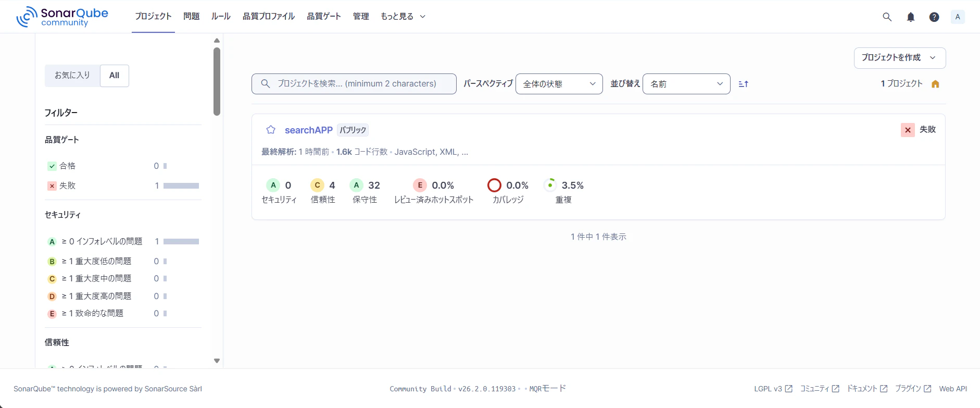Screen dimensions: 980x408
Task: Expand the プロジェクトを作成 dropdown
Action: click(900, 58)
